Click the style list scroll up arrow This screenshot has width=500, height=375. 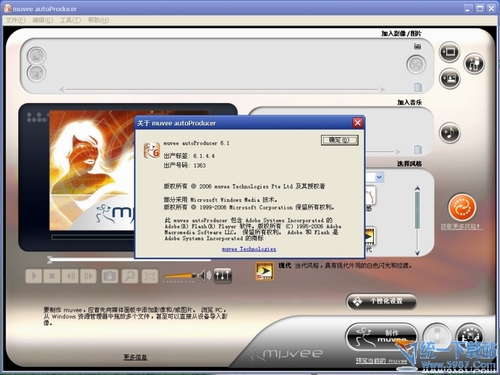pyautogui.click(x=417, y=188)
